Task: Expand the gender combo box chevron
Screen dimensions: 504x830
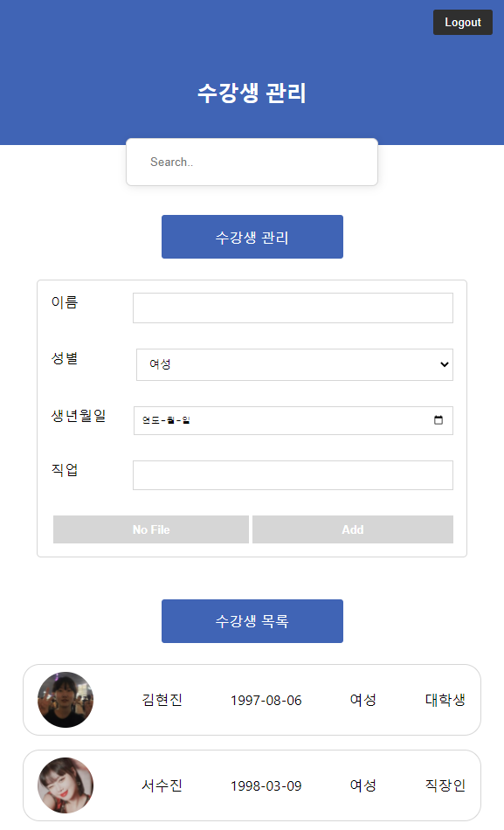Action: pyautogui.click(x=443, y=364)
